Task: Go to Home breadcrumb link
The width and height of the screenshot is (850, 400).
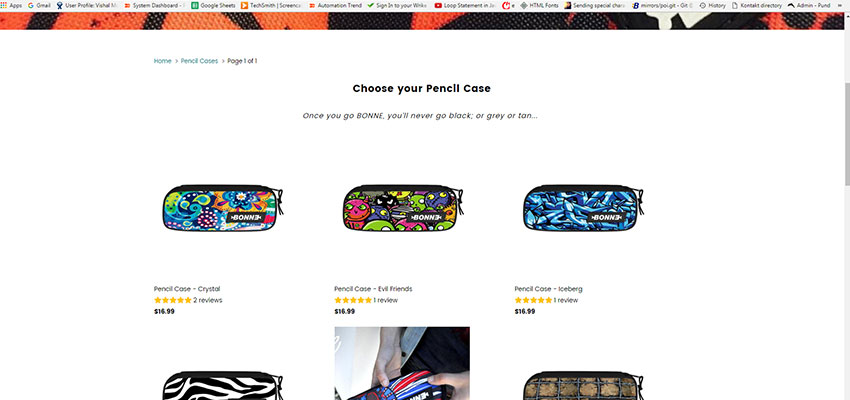Action: pos(163,61)
